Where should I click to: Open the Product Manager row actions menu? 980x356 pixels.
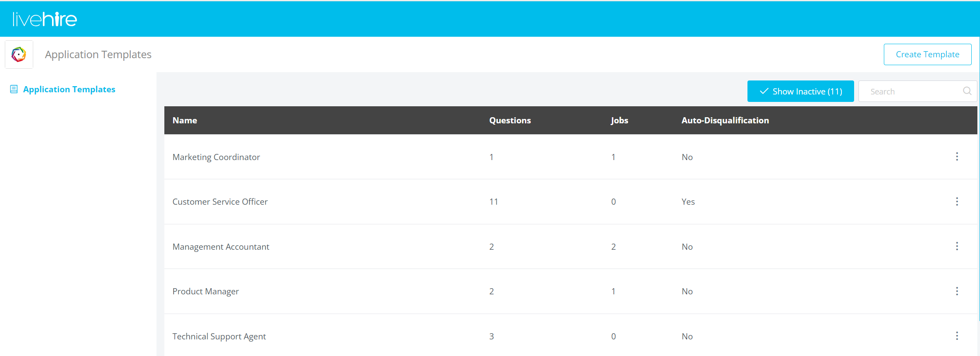point(957,291)
